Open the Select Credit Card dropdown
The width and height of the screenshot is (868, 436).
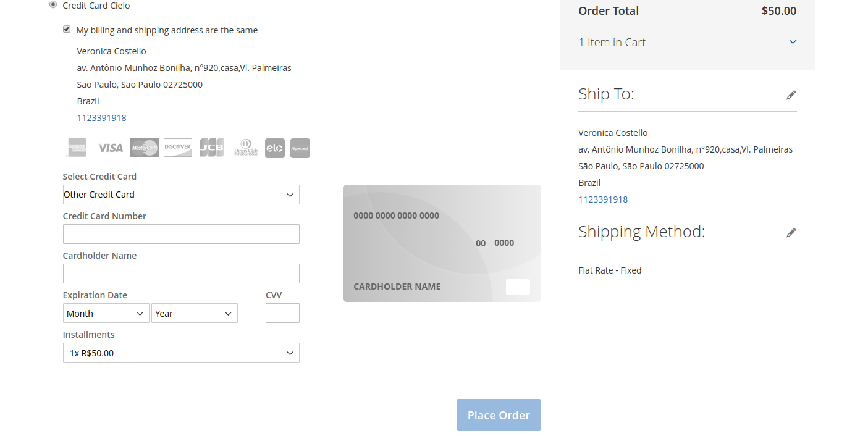[x=181, y=195]
